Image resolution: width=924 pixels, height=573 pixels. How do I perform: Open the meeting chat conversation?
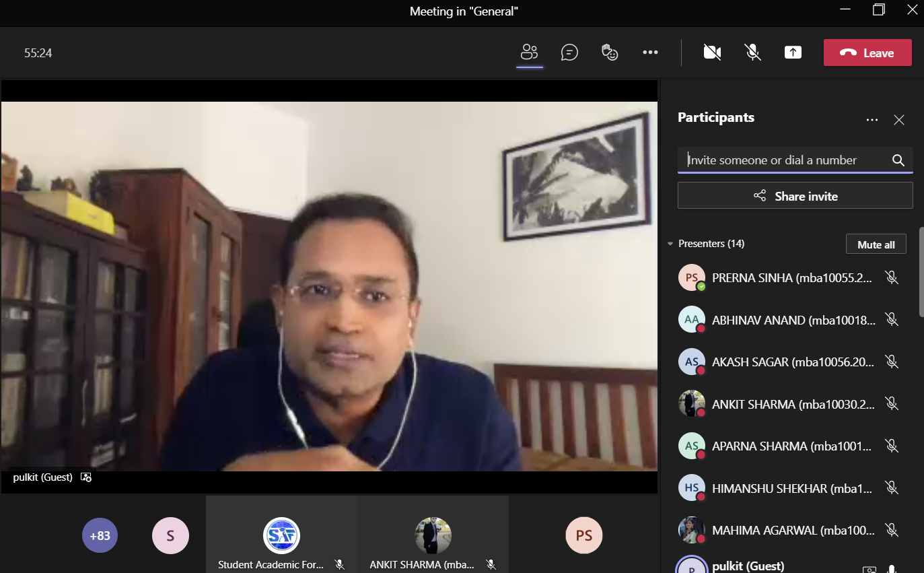point(569,53)
